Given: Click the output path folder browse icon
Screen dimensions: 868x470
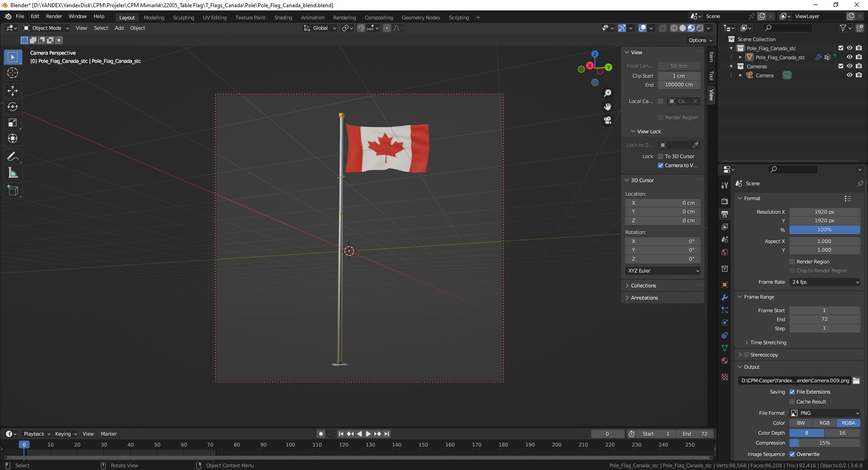Looking at the screenshot, I should click(856, 381).
